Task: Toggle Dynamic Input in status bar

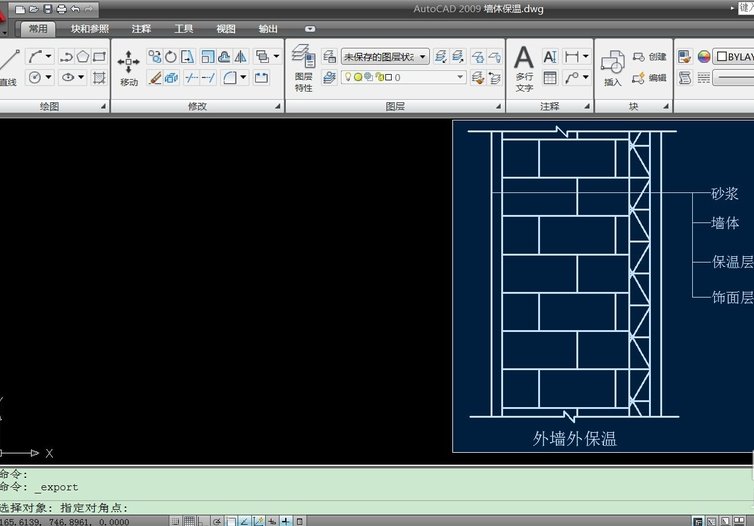Action: [x=272, y=521]
